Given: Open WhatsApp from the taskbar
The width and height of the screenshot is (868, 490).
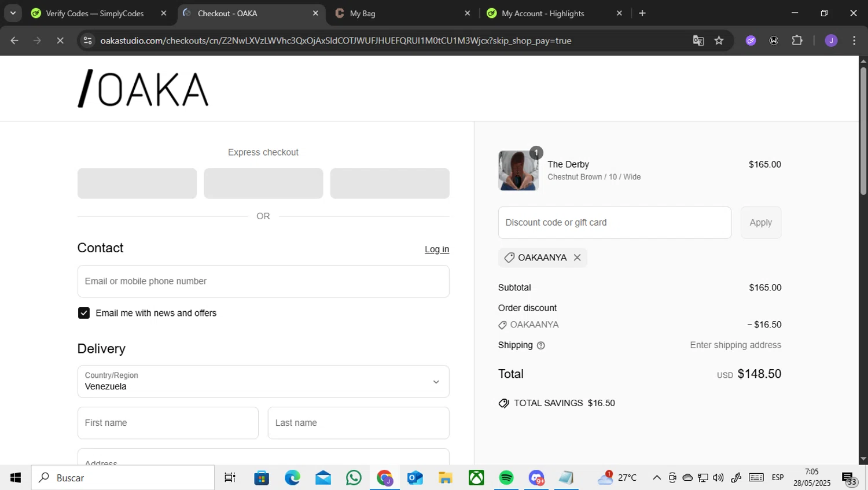Looking at the screenshot, I should click(354, 478).
